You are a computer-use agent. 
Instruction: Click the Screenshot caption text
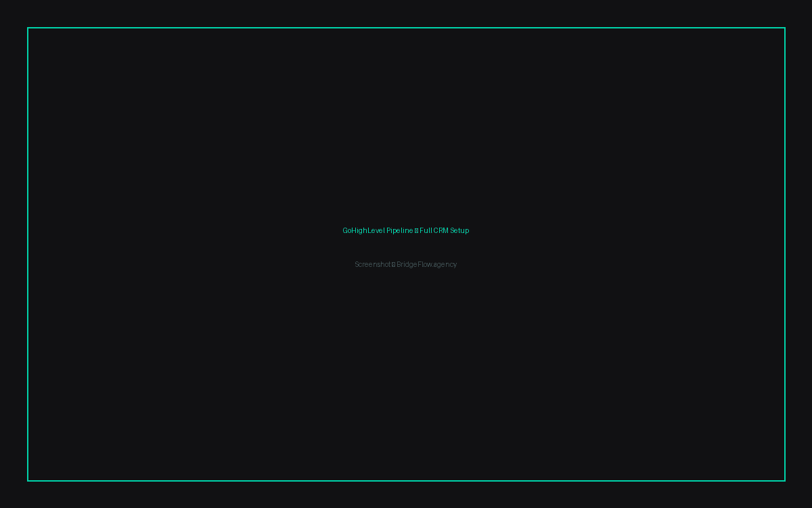pyautogui.click(x=371, y=264)
